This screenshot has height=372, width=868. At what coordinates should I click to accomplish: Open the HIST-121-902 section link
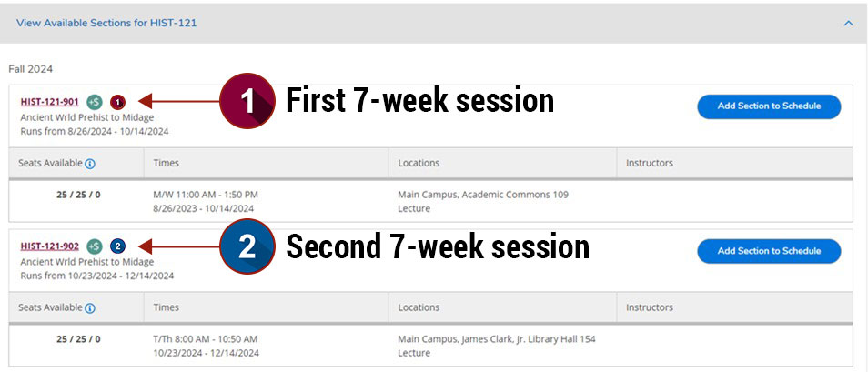tap(49, 246)
